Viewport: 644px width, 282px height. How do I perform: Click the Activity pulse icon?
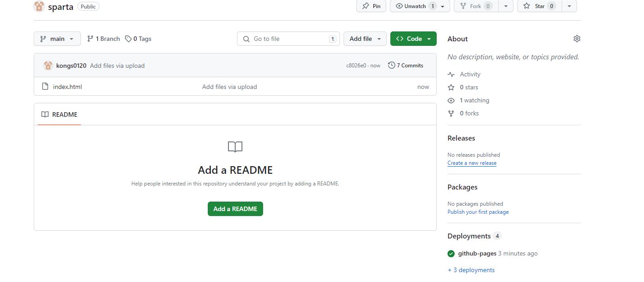[x=451, y=75]
